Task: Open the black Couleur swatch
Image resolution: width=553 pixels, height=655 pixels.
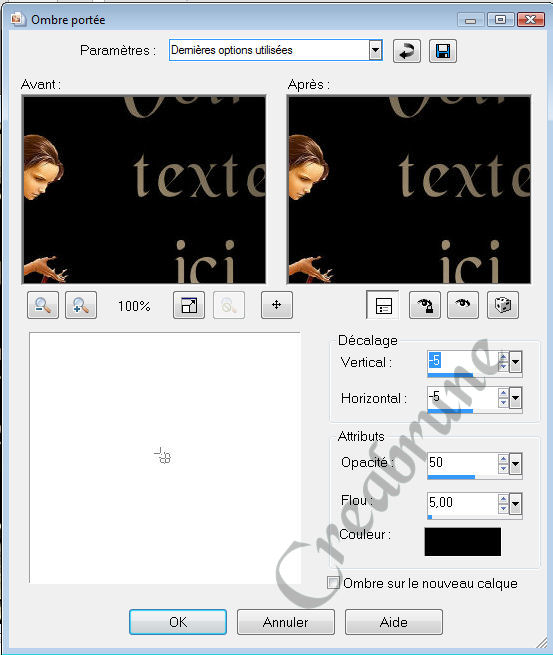Action: pos(463,542)
